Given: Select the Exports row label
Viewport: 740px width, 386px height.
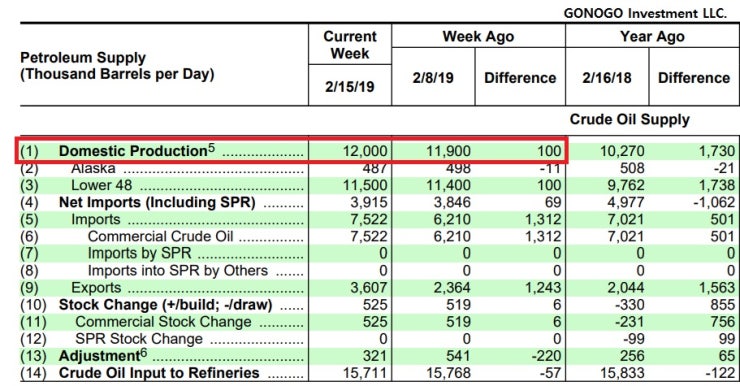Looking at the screenshot, I should tap(96, 287).
